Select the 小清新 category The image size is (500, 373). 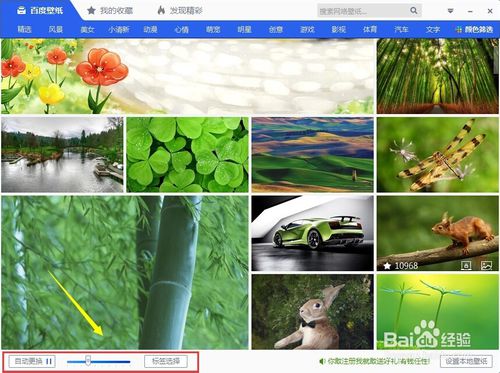[119, 29]
